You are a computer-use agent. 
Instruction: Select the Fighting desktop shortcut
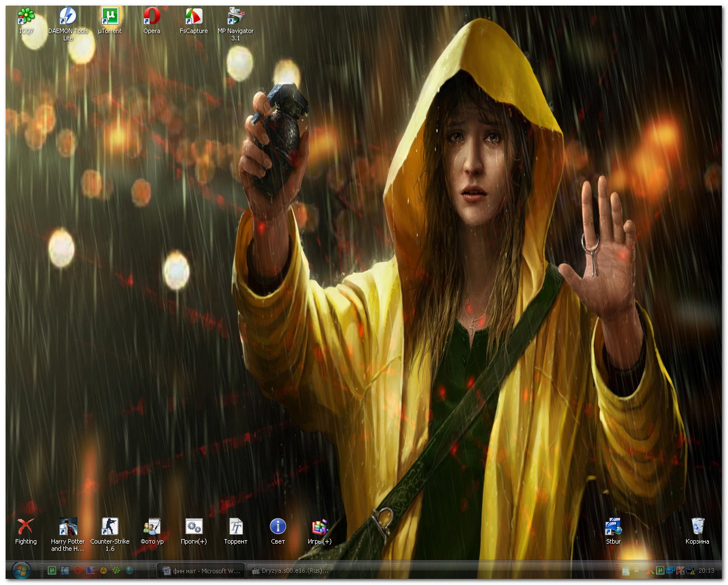26,527
